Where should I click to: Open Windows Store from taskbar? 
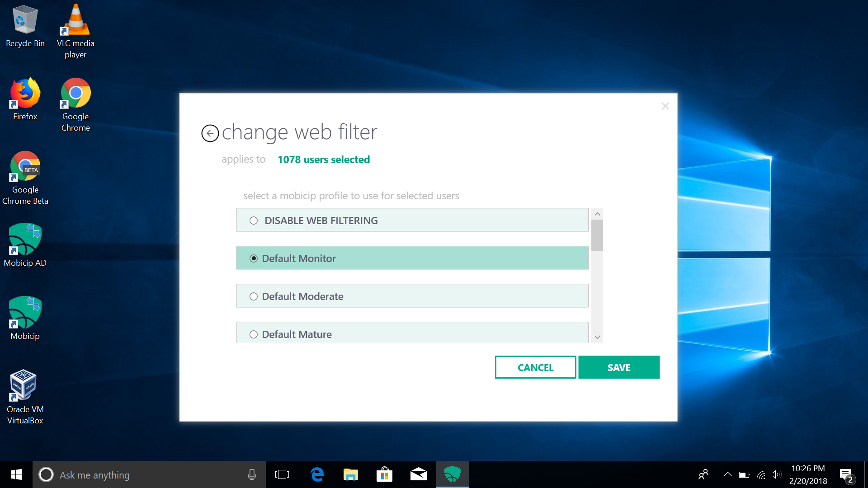click(x=384, y=474)
